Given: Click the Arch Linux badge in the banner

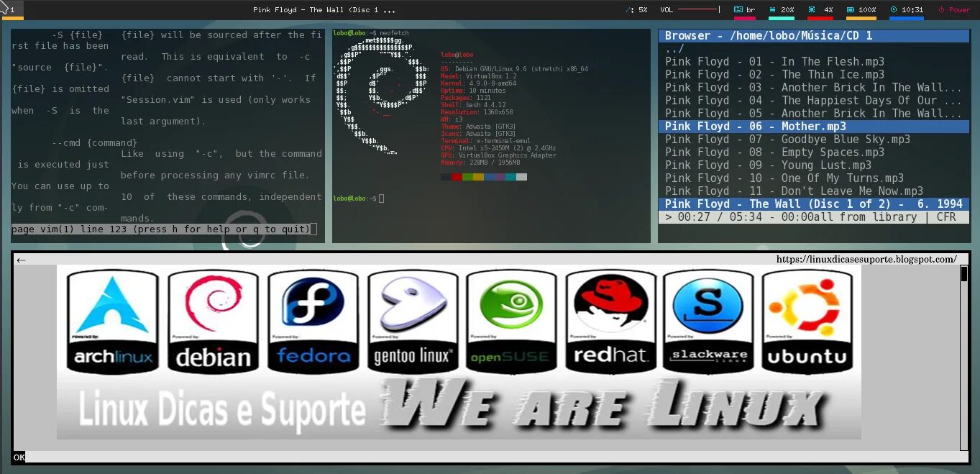Looking at the screenshot, I should 113,320.
